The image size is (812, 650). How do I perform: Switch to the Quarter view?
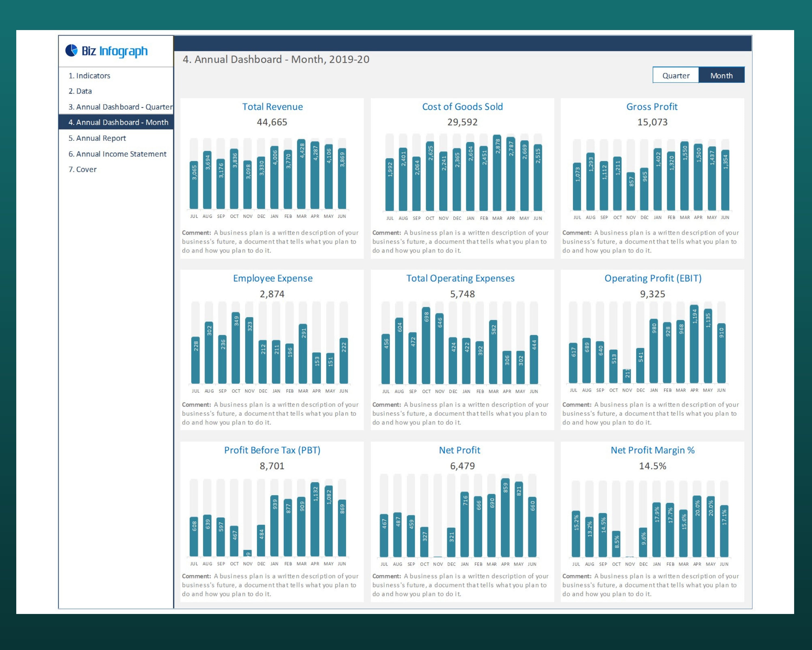pyautogui.click(x=675, y=75)
